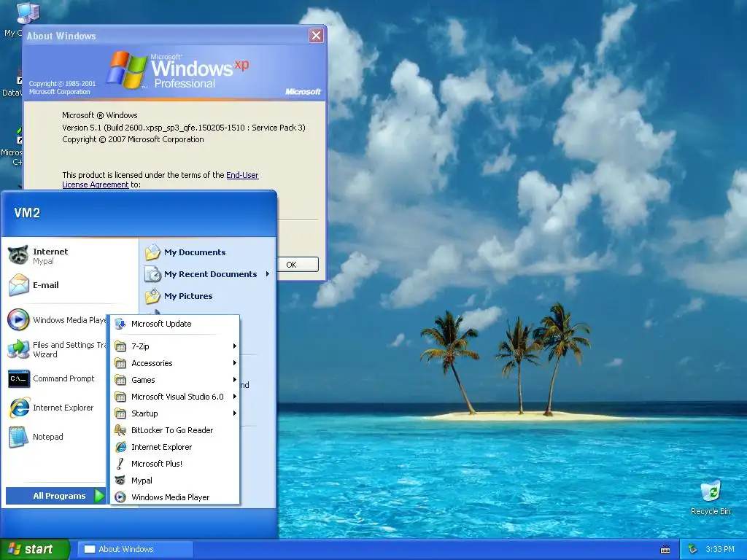Viewport: 747px width, 560px height.
Task: Click the keyboard icon in the taskbar
Action: click(x=665, y=550)
